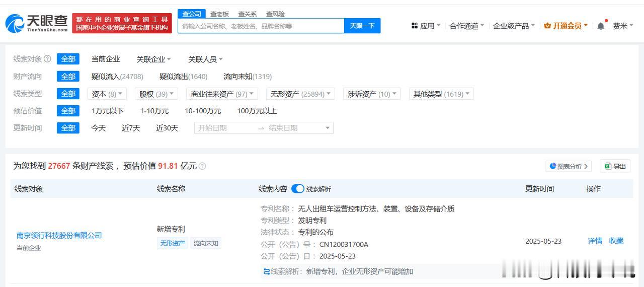Select 全部 for 线索对象 filter
This screenshot has width=644, height=287.
[x=68, y=59]
